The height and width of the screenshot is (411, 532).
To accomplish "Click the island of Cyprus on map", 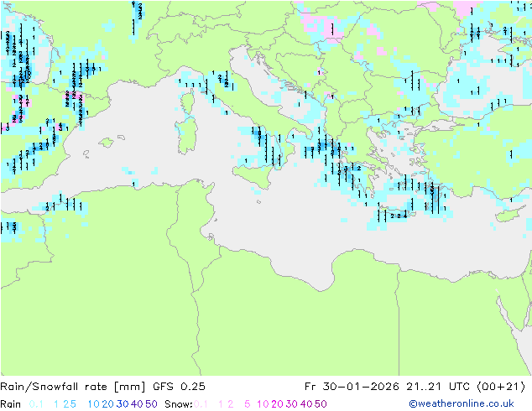I will pos(509,215).
